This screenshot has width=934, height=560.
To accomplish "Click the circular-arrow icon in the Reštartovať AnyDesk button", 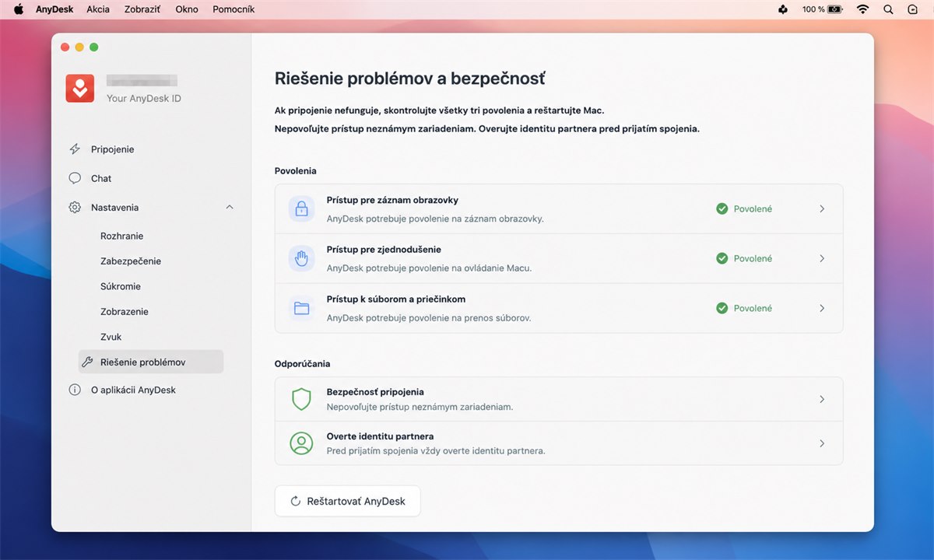I will click(x=296, y=502).
